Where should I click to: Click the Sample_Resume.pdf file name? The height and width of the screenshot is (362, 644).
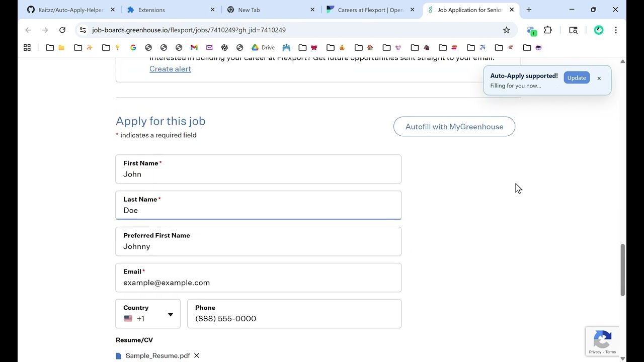157,355
